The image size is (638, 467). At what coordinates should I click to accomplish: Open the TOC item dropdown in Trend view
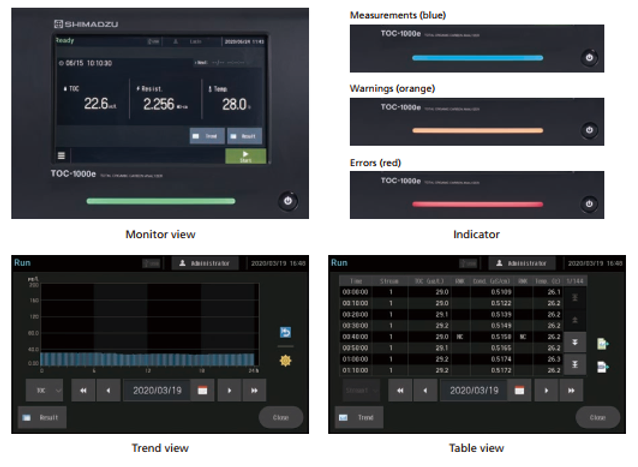tap(44, 391)
